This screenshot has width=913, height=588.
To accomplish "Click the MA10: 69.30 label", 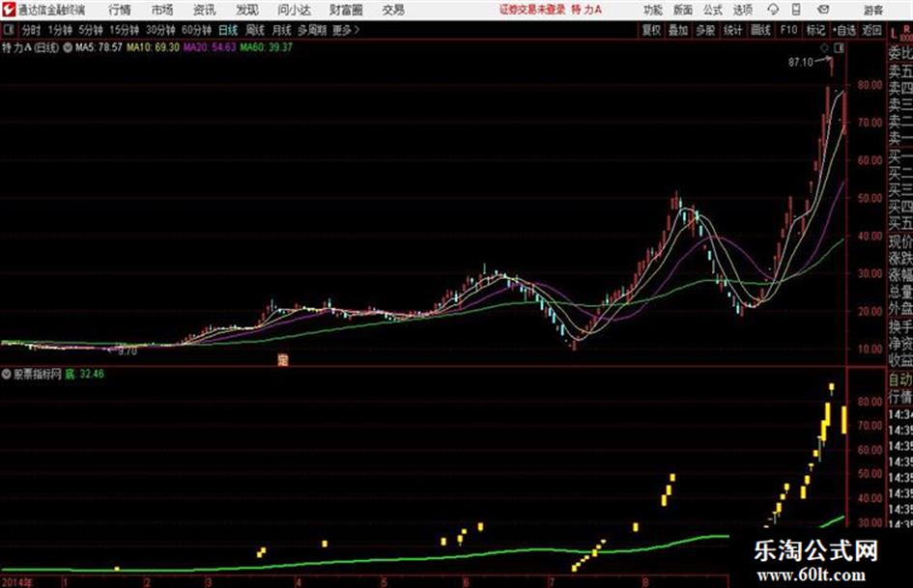I will (154, 47).
